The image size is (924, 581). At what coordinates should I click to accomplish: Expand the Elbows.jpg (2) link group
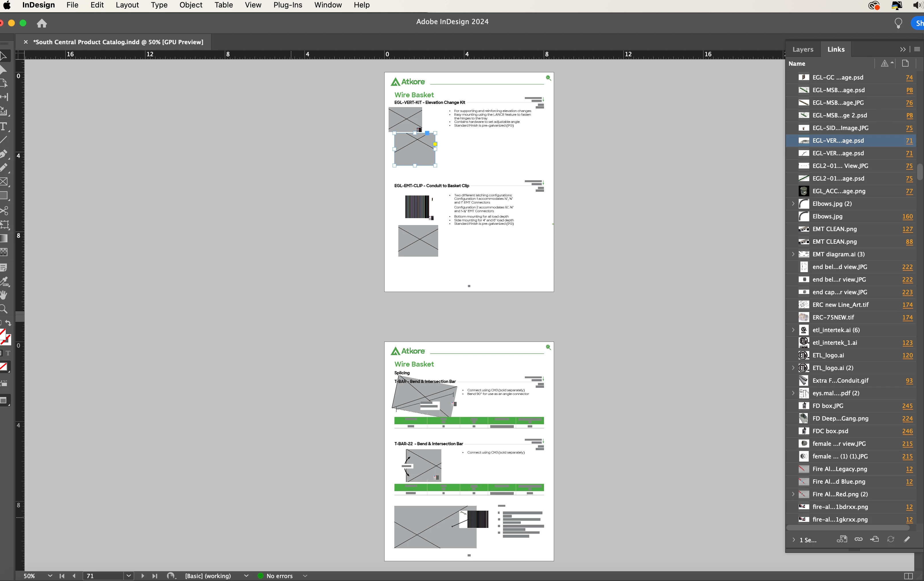[x=793, y=204]
